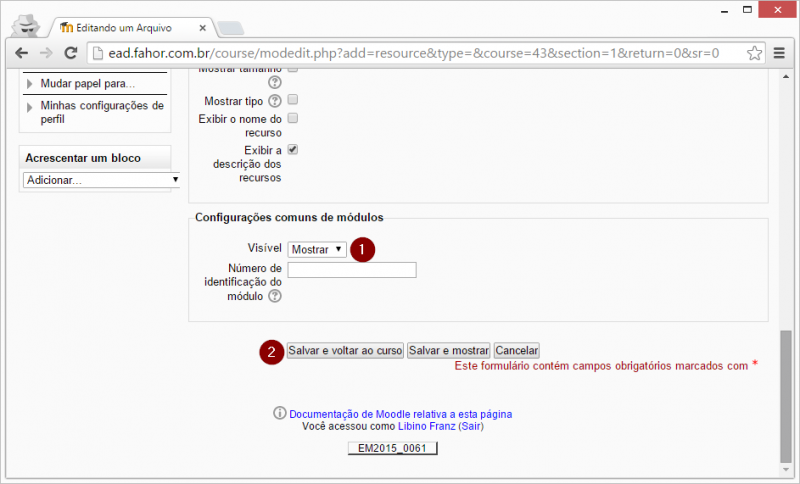Open the Chrome hamburger menu
This screenshot has width=800, height=484.
point(779,53)
